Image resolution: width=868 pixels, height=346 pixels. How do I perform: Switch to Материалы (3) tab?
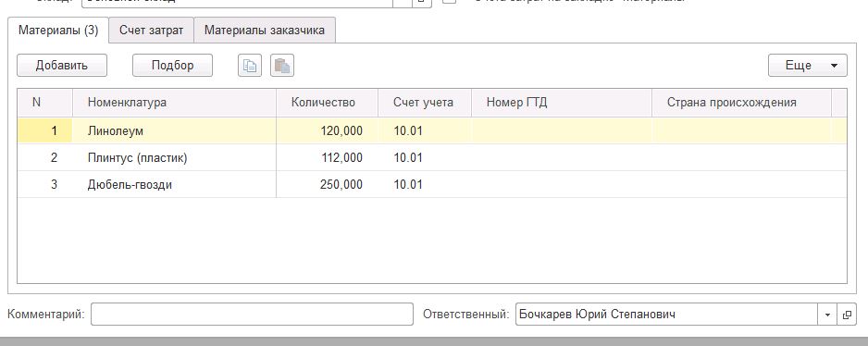58,30
